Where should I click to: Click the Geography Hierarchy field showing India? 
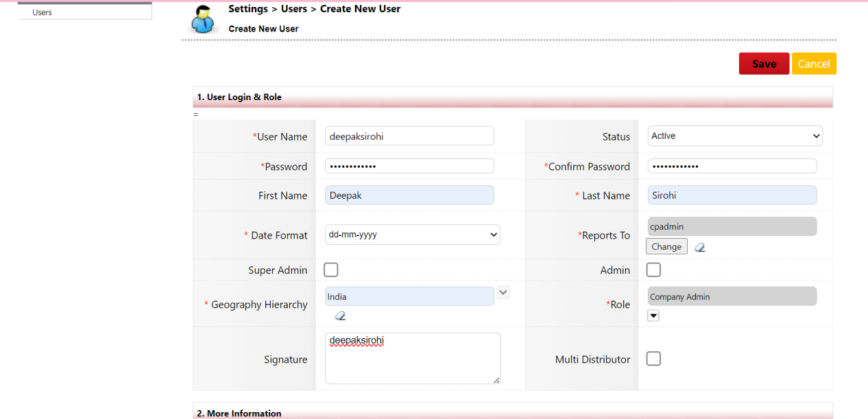(409, 296)
